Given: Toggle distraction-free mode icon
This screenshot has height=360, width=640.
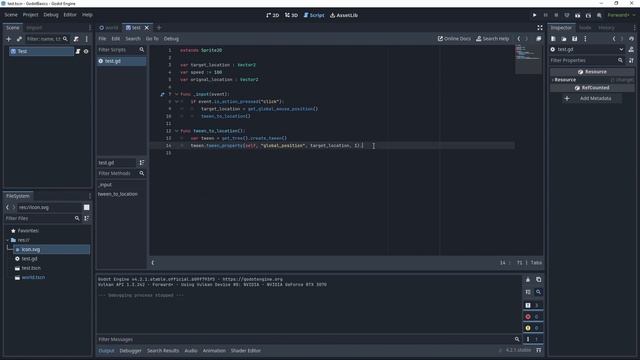Looking at the screenshot, I should click(x=540, y=27).
